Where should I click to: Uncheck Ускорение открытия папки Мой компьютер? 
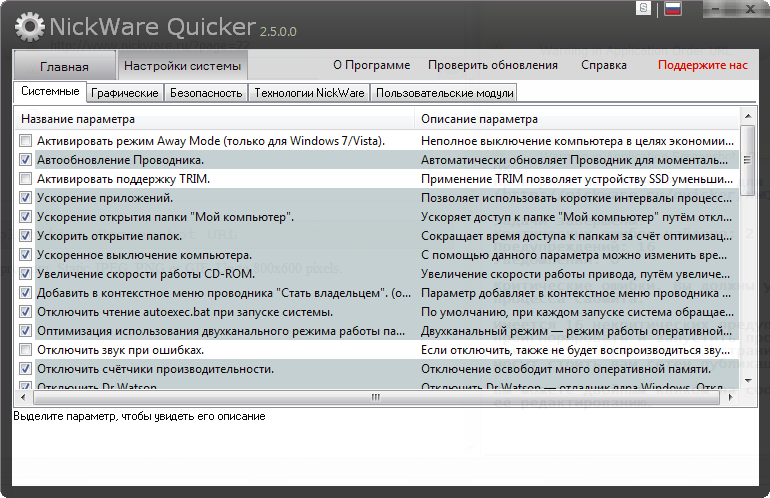(26, 217)
